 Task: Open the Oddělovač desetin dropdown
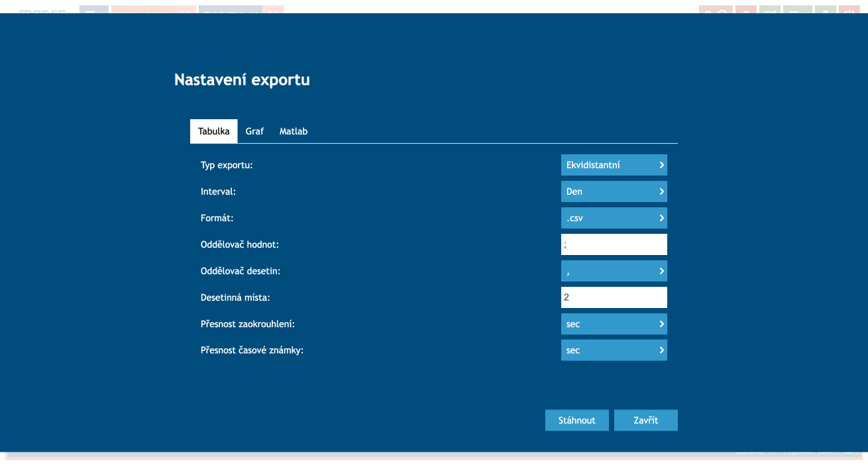(x=614, y=271)
